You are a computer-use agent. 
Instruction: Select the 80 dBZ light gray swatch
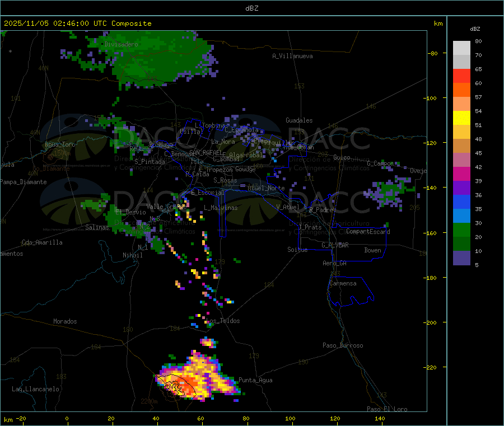461,48
